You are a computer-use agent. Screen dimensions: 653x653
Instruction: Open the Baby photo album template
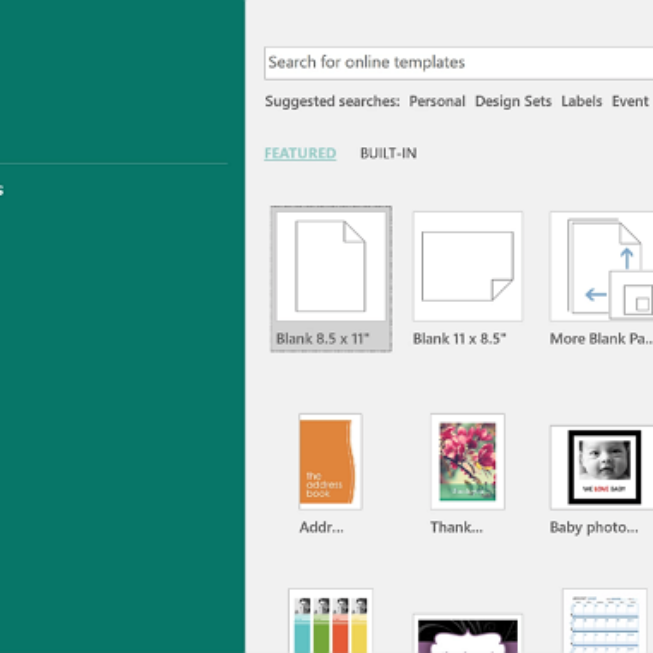[x=602, y=466]
